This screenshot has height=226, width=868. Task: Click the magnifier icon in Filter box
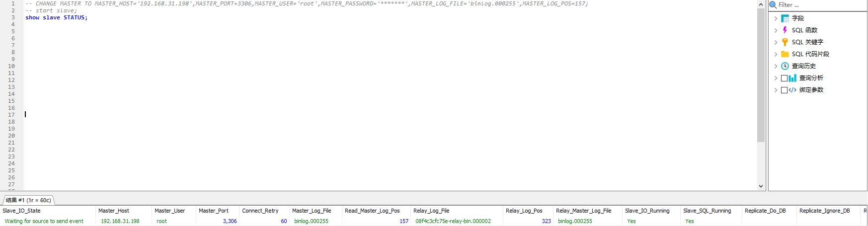(x=773, y=5)
